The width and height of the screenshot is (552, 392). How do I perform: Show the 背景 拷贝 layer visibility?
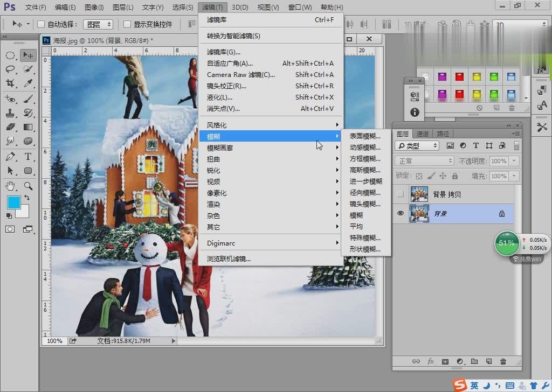tap(401, 194)
